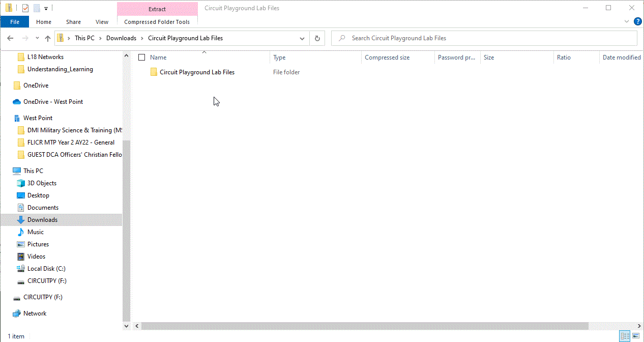Sort by the Date modified column header
Image resolution: width=644 pixels, height=342 pixels.
(622, 58)
